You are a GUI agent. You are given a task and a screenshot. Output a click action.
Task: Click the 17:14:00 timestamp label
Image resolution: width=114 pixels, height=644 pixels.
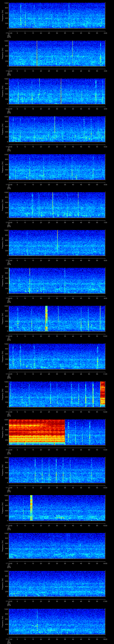pyautogui.click(x=9, y=525)
